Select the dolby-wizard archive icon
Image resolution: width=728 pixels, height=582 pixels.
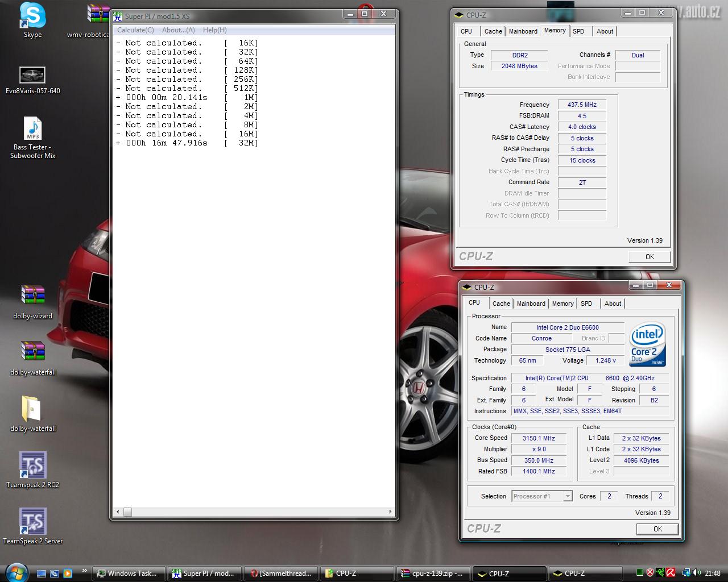click(32, 294)
